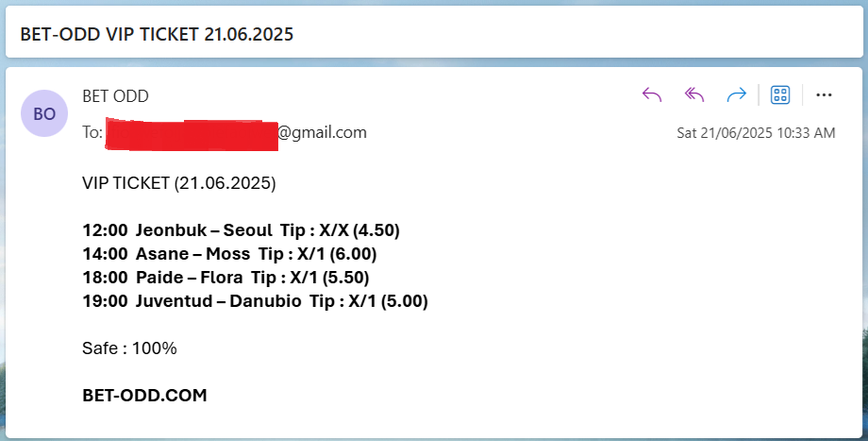This screenshot has width=868, height=441.
Task: Click the To: label before the recipient
Action: click(92, 132)
